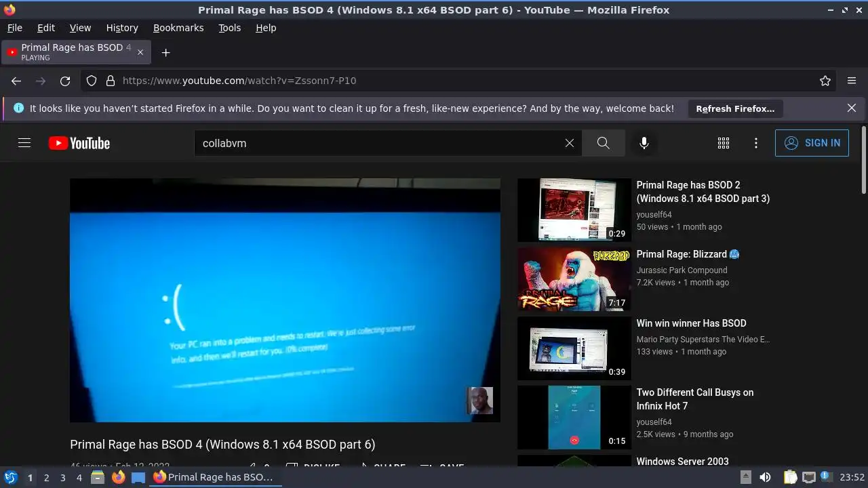This screenshot has height=488, width=868.
Task: Open Win win winner Has BSOD thumbnail
Action: [x=574, y=348]
